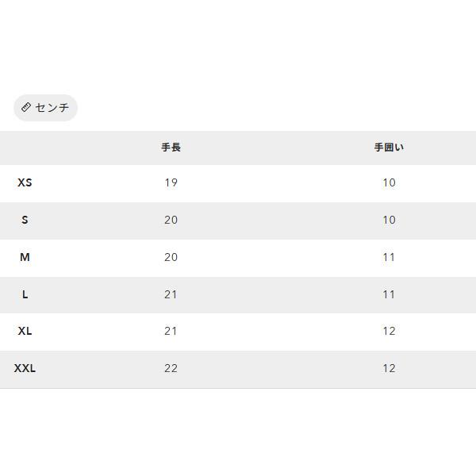
Task: Click the XXL hand length value 22
Action: (x=171, y=368)
